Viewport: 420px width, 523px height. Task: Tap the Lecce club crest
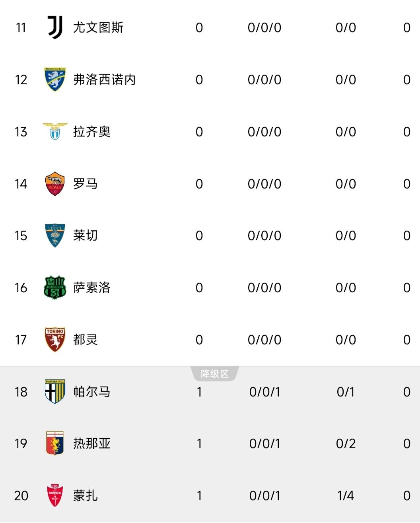click(x=55, y=235)
